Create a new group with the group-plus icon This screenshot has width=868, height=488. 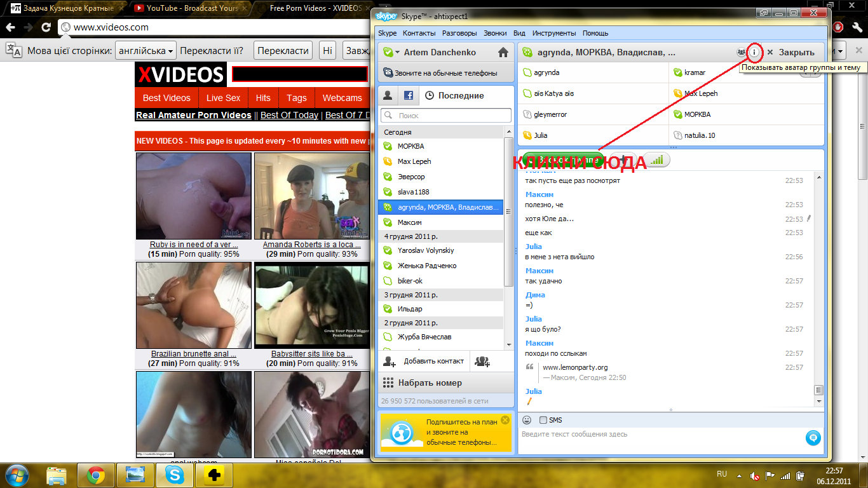pyautogui.click(x=483, y=362)
